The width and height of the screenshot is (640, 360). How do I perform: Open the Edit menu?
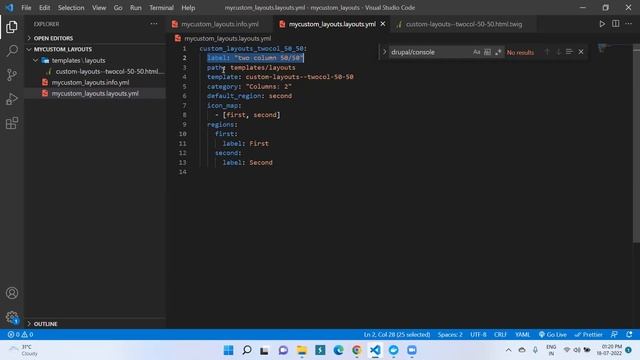44,8
